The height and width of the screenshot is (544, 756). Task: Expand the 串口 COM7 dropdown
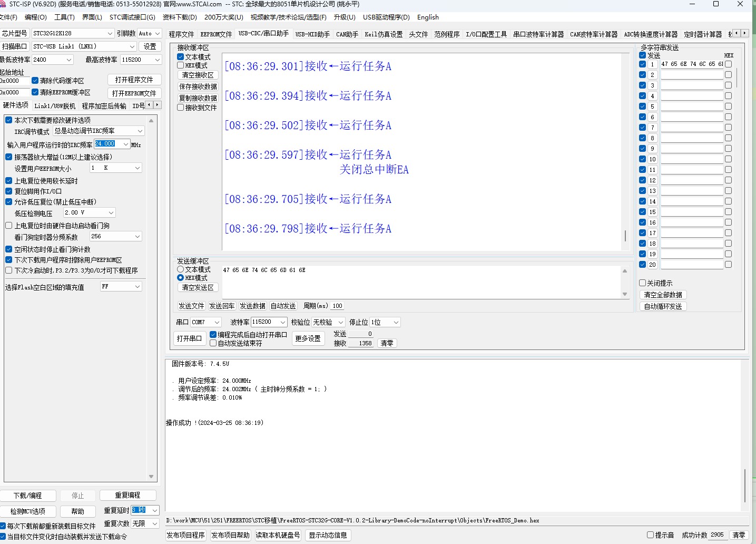216,322
